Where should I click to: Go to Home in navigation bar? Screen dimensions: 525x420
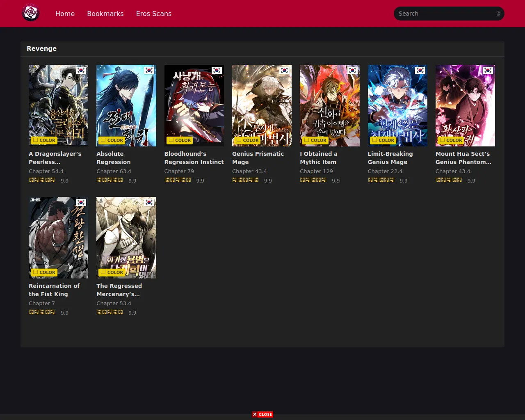pos(65,14)
